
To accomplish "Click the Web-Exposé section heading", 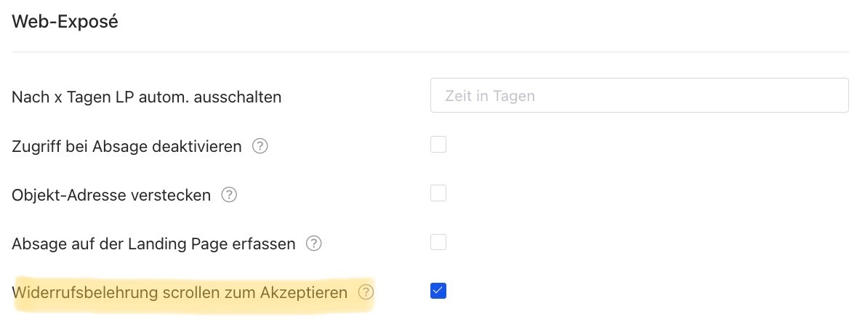I will 65,23.
